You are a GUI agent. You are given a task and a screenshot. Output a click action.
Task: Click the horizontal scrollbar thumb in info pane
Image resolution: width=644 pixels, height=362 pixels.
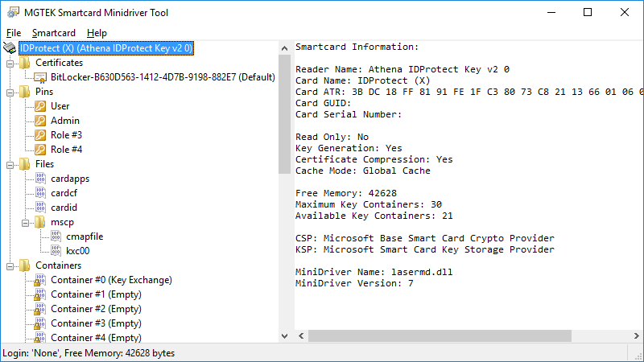coord(440,335)
